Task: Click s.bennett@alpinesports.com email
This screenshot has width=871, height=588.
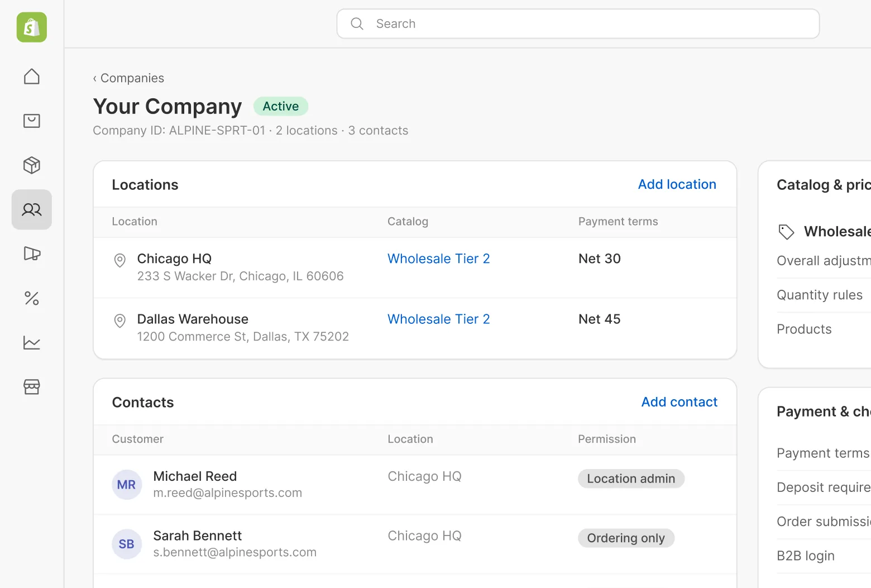Action: (235, 552)
